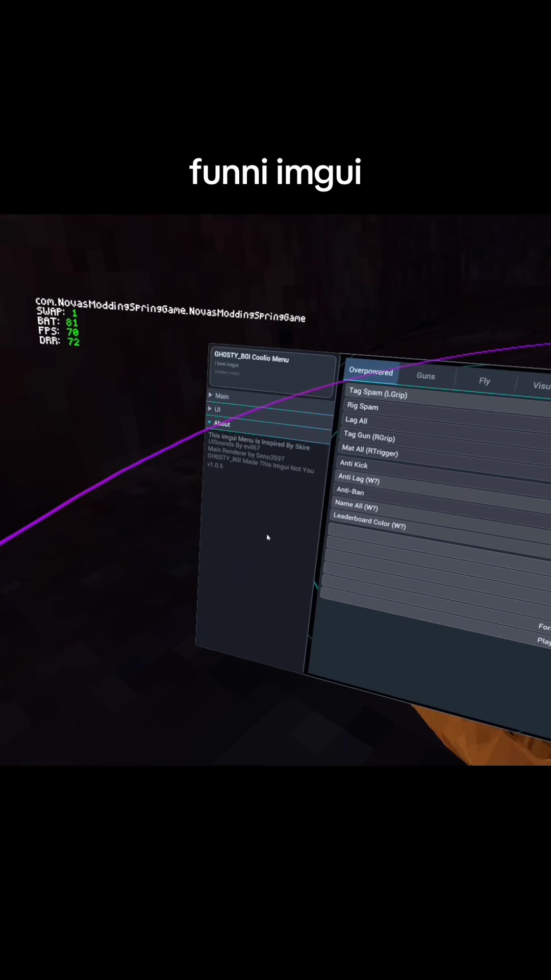Click 'This Imgui Menu Is Inspired By Skire' line
The width and height of the screenshot is (551, 980).
259,442
